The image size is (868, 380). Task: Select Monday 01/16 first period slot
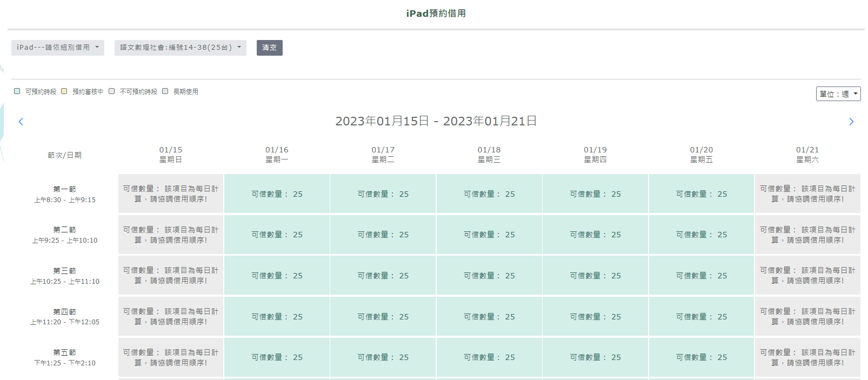(x=277, y=194)
